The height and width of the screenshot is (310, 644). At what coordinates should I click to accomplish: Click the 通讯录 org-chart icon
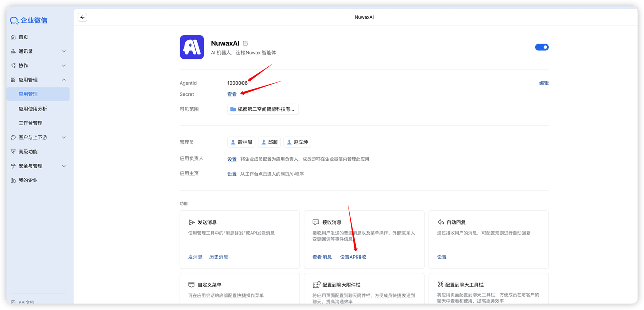click(13, 51)
